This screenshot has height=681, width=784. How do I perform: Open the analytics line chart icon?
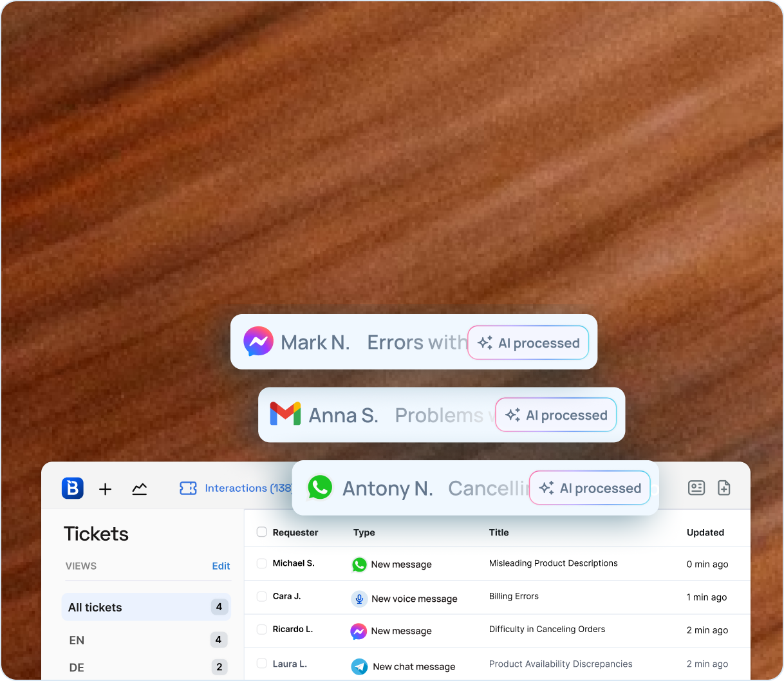pyautogui.click(x=140, y=489)
